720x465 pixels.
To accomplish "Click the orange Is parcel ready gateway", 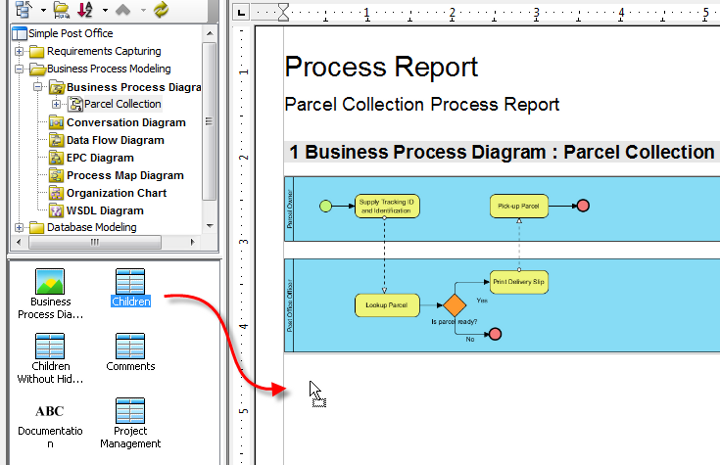I will [455, 305].
